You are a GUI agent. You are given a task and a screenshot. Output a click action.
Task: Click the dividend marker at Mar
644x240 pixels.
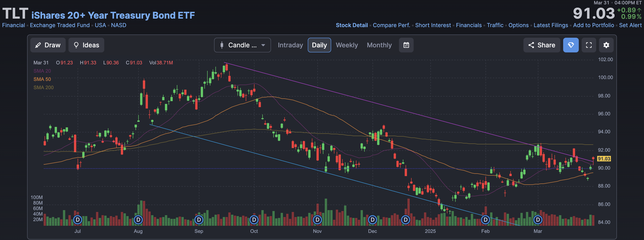[538, 220]
